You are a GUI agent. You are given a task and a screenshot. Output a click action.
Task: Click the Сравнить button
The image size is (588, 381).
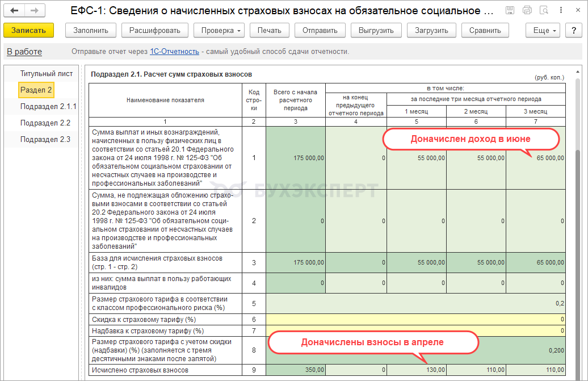tap(485, 30)
